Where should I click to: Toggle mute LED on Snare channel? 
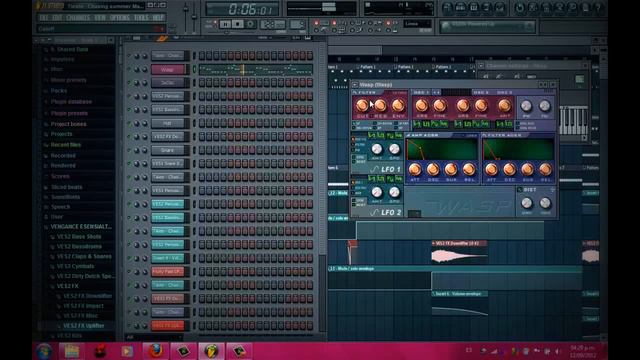[x=129, y=150]
